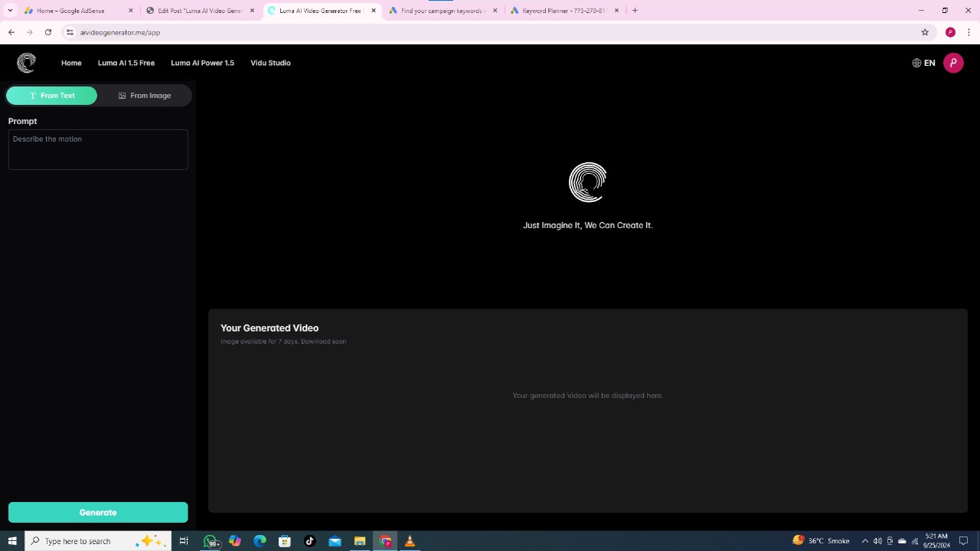Open the Home navigation link
The width and height of the screenshot is (980, 551).
tap(71, 63)
